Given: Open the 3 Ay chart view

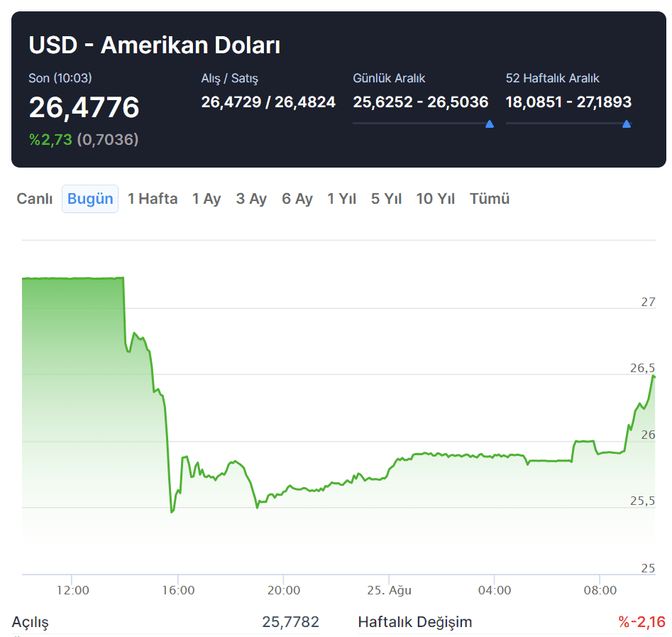Looking at the screenshot, I should (251, 199).
